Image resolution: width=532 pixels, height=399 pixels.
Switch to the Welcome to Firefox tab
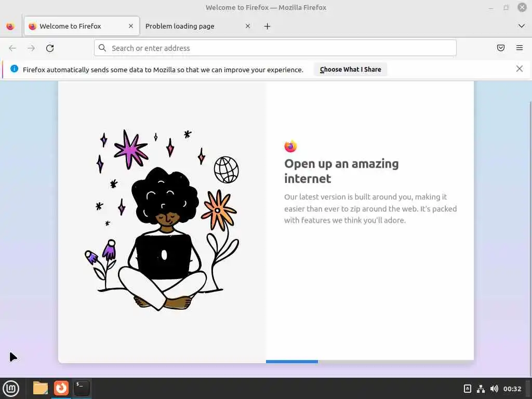click(82, 26)
